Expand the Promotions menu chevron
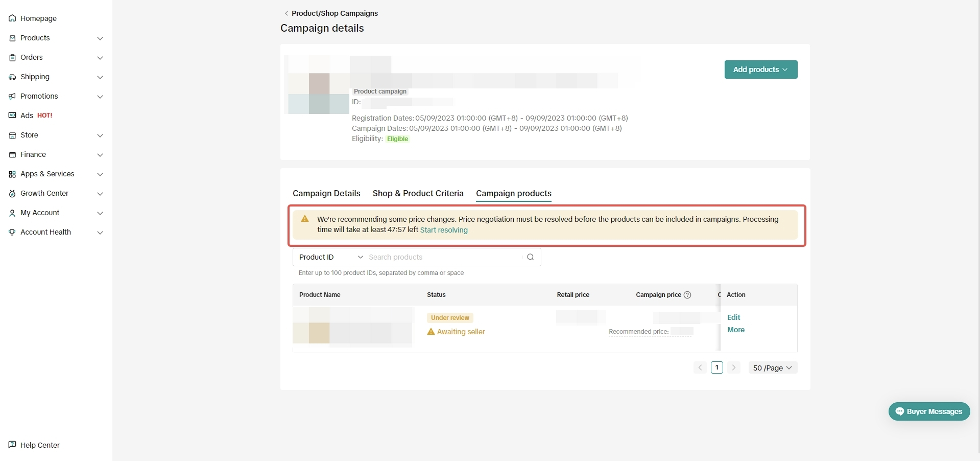Viewport: 980px width, 461px height. point(100,97)
